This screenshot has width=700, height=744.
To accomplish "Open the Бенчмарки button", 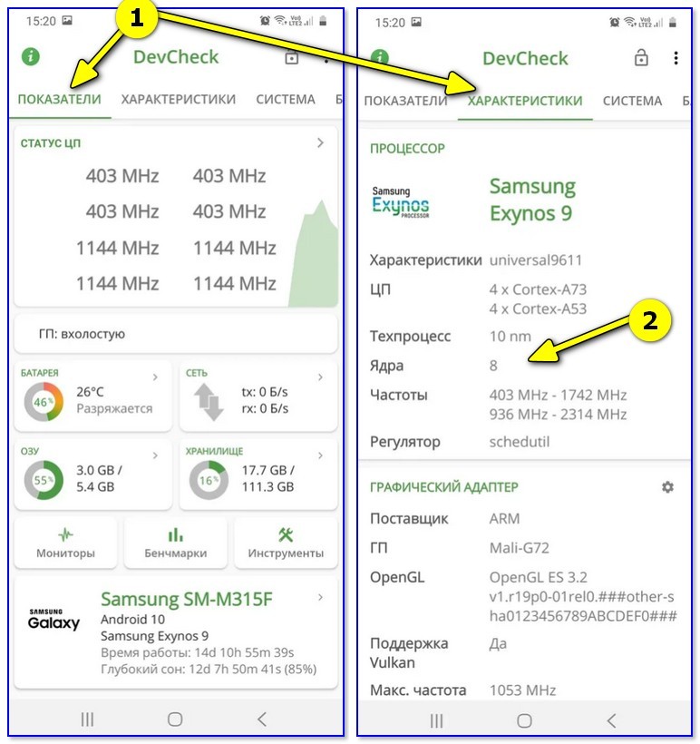I will click(176, 543).
